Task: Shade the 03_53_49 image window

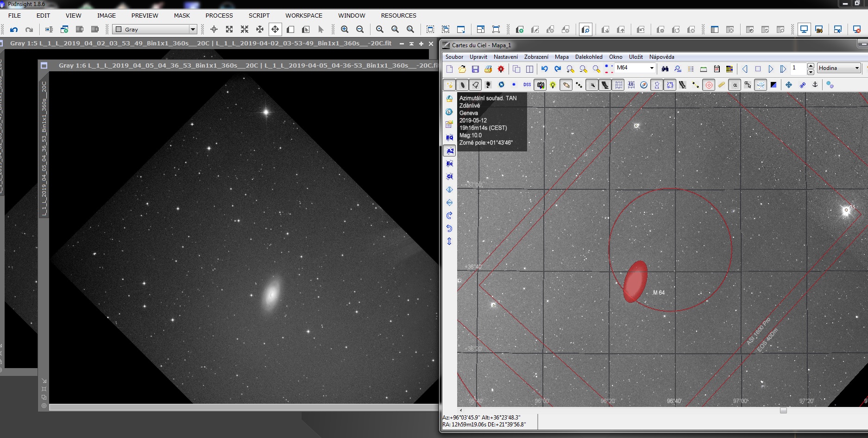Action: point(411,44)
